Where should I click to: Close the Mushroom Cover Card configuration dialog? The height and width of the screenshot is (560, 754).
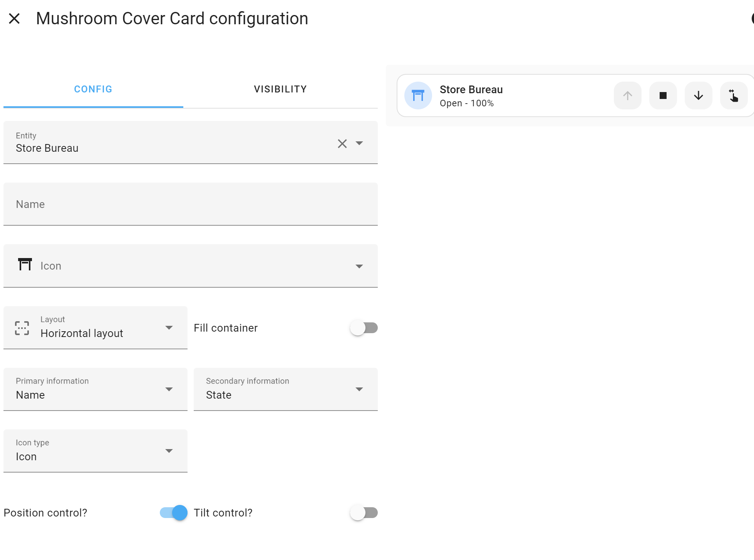[x=14, y=18]
